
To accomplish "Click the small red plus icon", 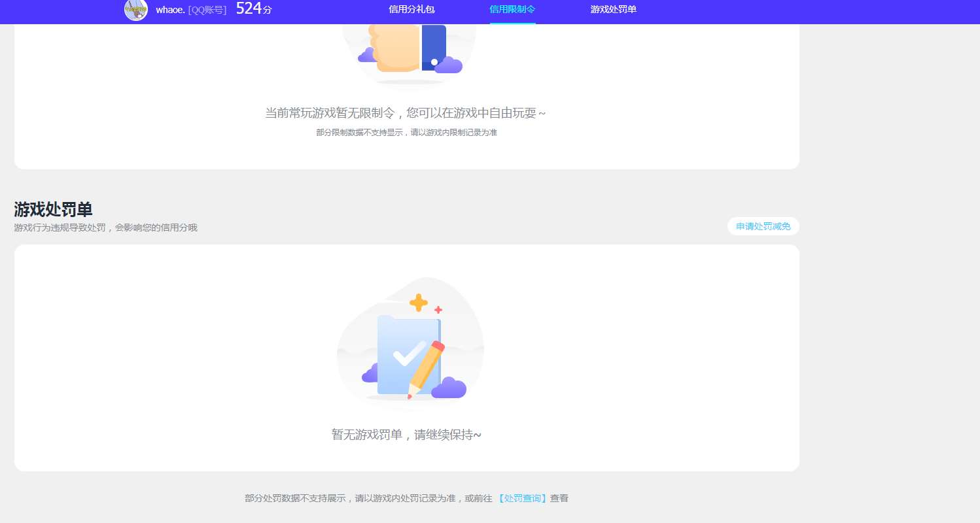I will pyautogui.click(x=438, y=310).
